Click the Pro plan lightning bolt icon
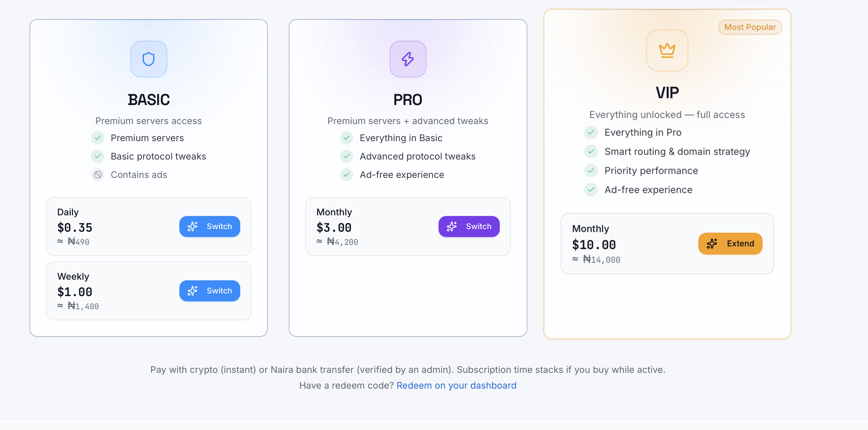This screenshot has width=868, height=430. click(x=408, y=59)
